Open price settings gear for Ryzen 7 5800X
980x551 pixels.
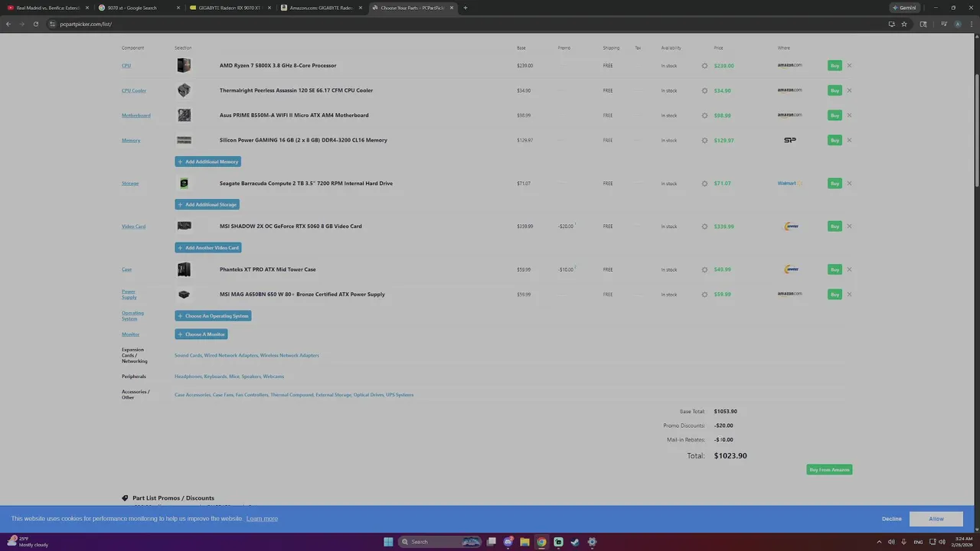[x=705, y=66]
